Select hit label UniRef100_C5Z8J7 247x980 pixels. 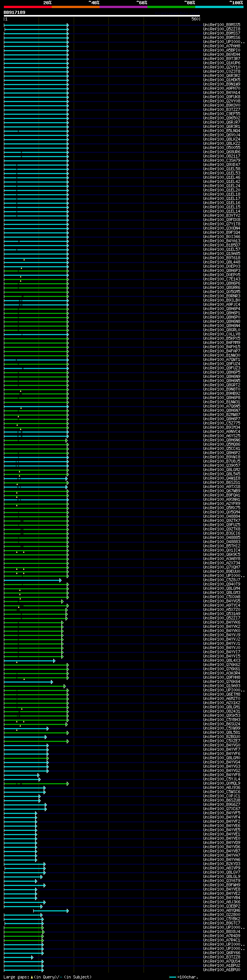pyautogui.click(x=222, y=580)
